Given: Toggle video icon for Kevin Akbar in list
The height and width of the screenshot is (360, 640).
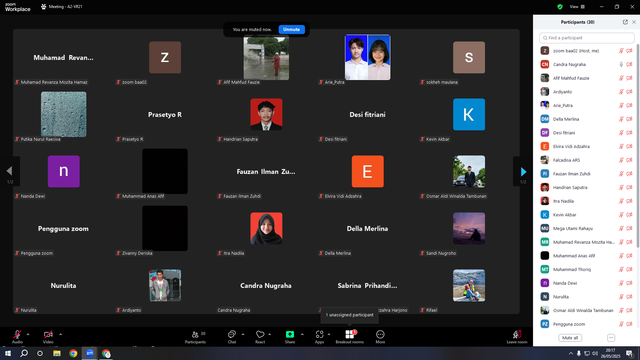Looking at the screenshot, I should (629, 215).
